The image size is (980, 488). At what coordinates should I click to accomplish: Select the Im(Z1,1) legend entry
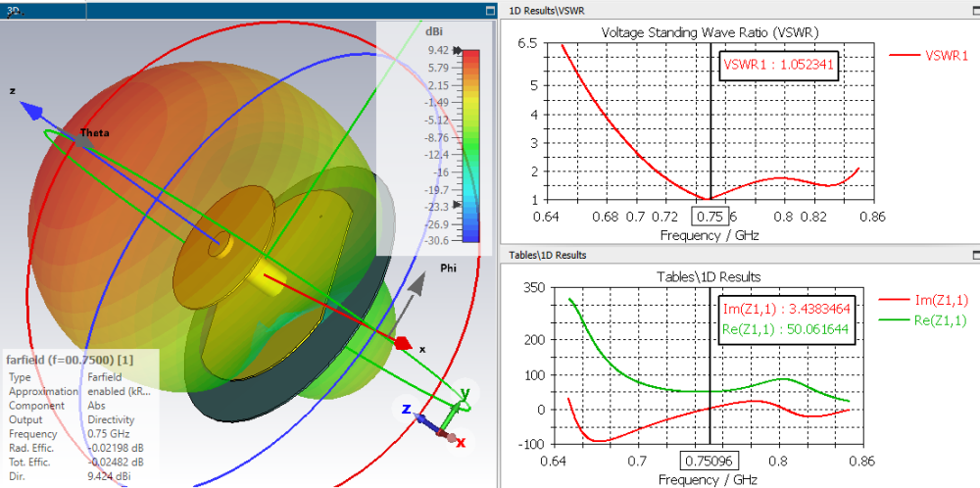pos(922,301)
